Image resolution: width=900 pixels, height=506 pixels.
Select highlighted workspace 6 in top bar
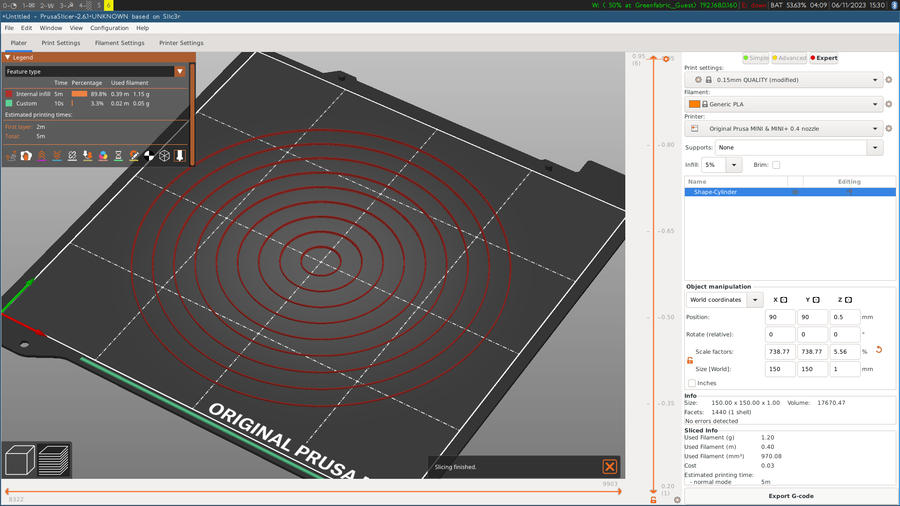(x=108, y=5)
